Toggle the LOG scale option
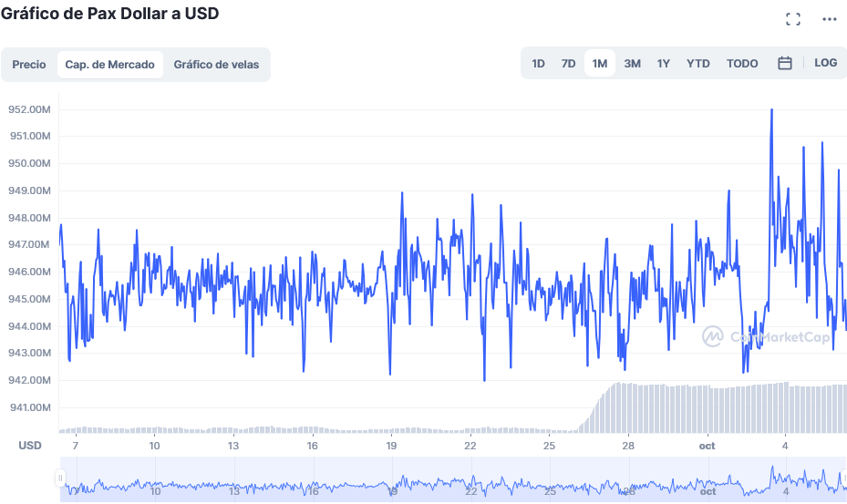This screenshot has height=504, width=847. coord(825,64)
